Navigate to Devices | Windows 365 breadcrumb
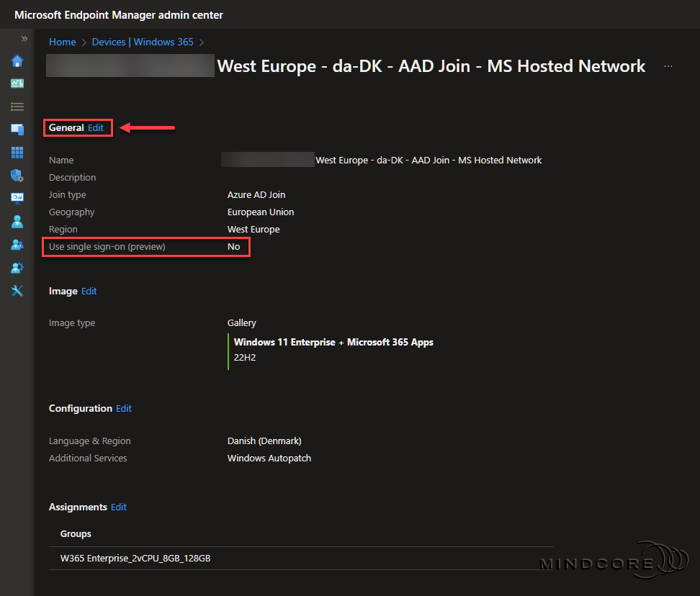Screen dimensions: 700x596 point(143,42)
